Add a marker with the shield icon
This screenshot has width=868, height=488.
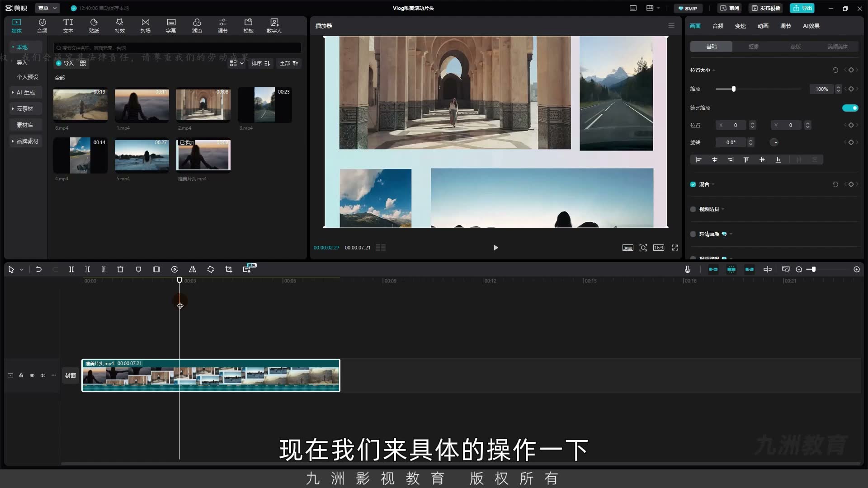click(x=138, y=269)
